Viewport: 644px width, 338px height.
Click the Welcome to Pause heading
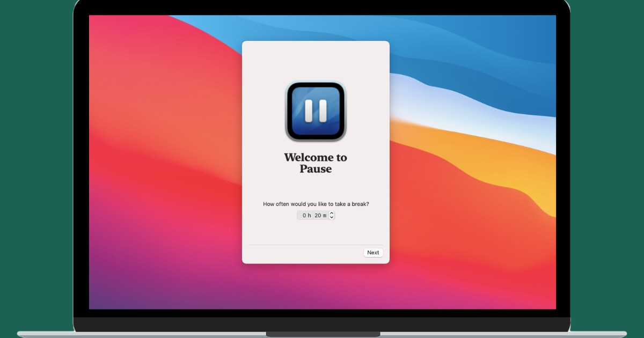316,163
